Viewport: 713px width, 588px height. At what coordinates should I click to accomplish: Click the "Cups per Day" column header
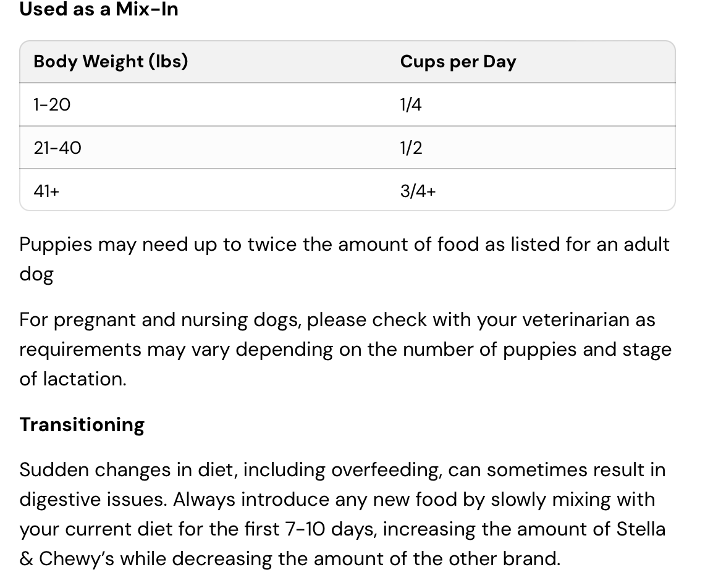[x=458, y=62]
